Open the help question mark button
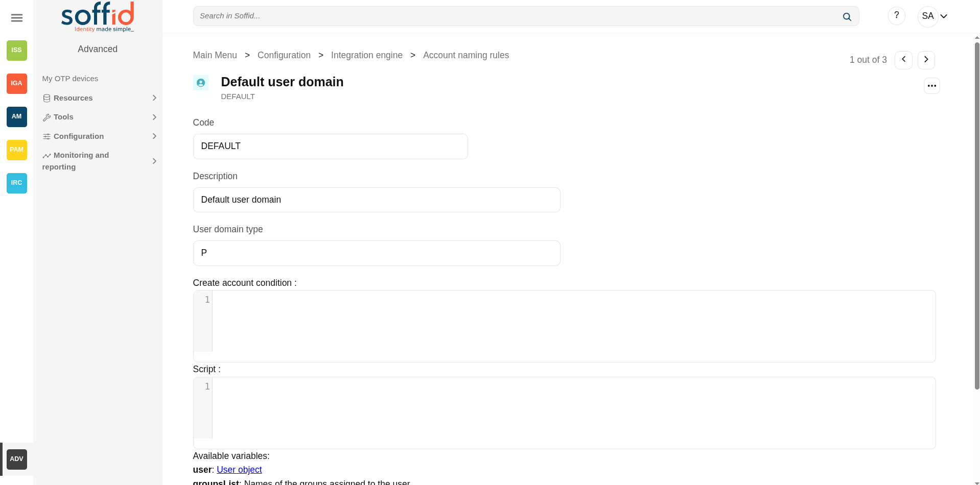Screen dimensions: 980x485 [x=897, y=16]
